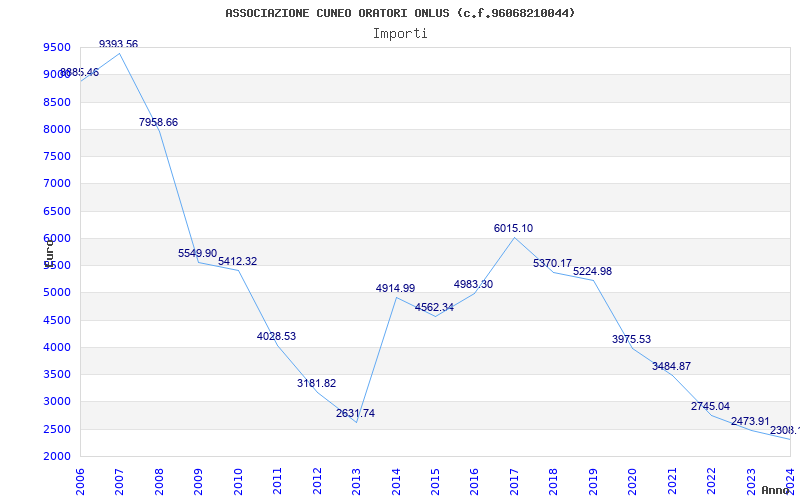Image resolution: width=800 pixels, height=500 pixels.
Task: Select the 2012 x-axis year label
Action: point(317,481)
